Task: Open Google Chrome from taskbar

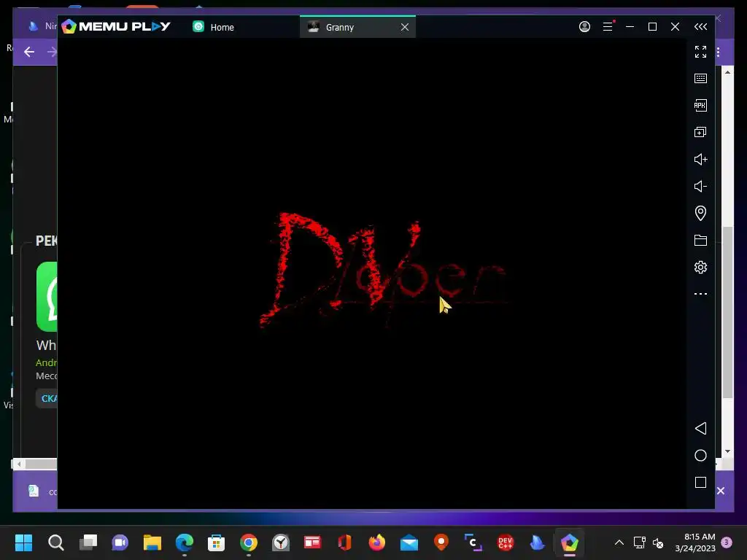Action: pyautogui.click(x=249, y=542)
